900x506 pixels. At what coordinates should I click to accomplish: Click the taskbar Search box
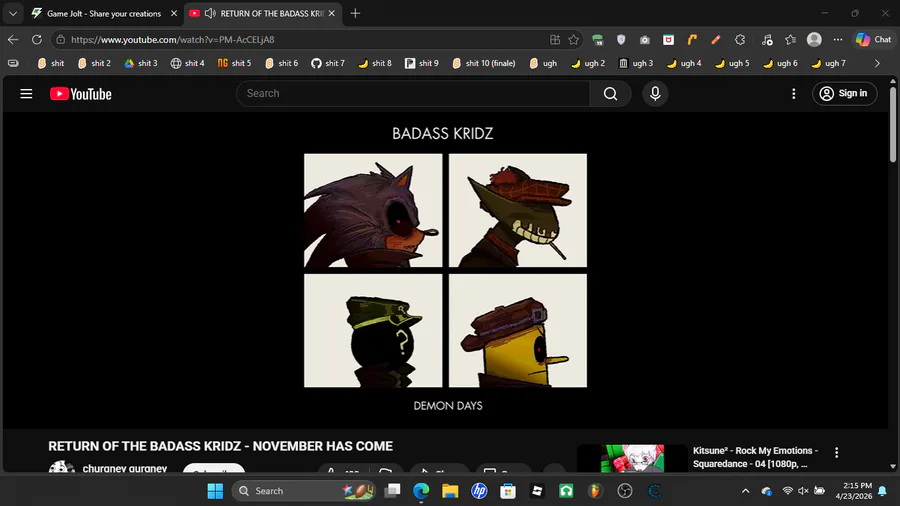(304, 491)
